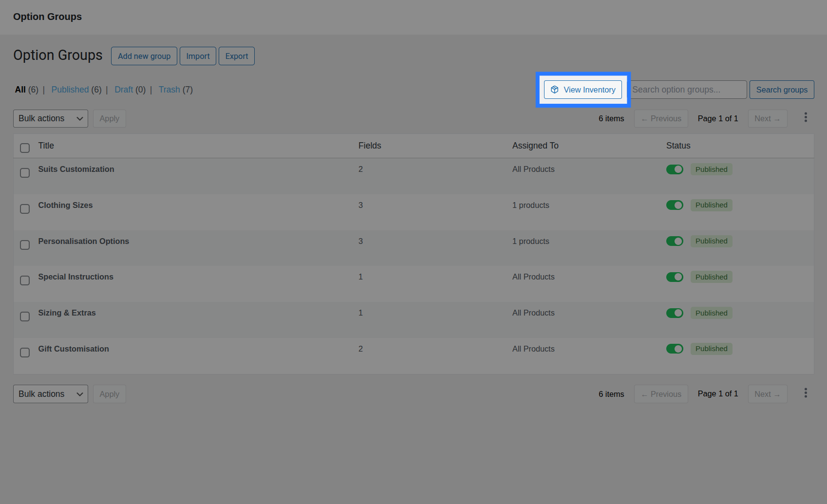Screen dimensions: 827x504
Task: Focus the Search option groups field
Action: click(x=688, y=90)
